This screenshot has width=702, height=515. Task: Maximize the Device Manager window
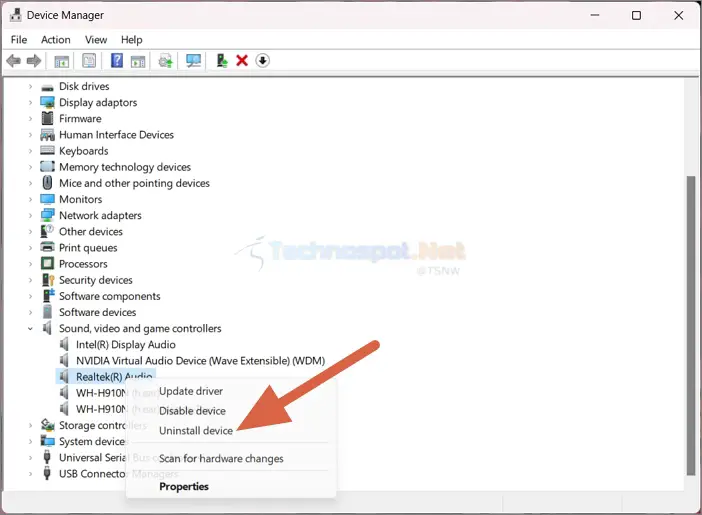click(x=636, y=15)
